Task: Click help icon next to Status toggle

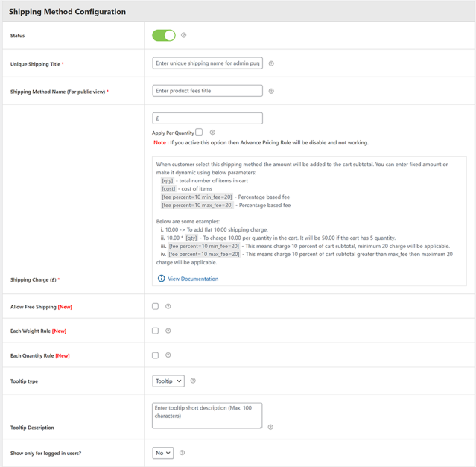Action: 184,35
